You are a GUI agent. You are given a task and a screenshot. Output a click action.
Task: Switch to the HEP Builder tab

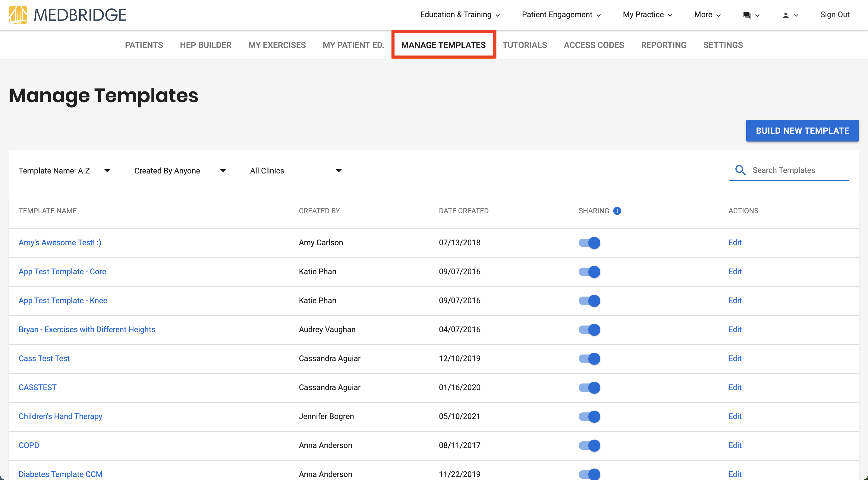click(206, 45)
